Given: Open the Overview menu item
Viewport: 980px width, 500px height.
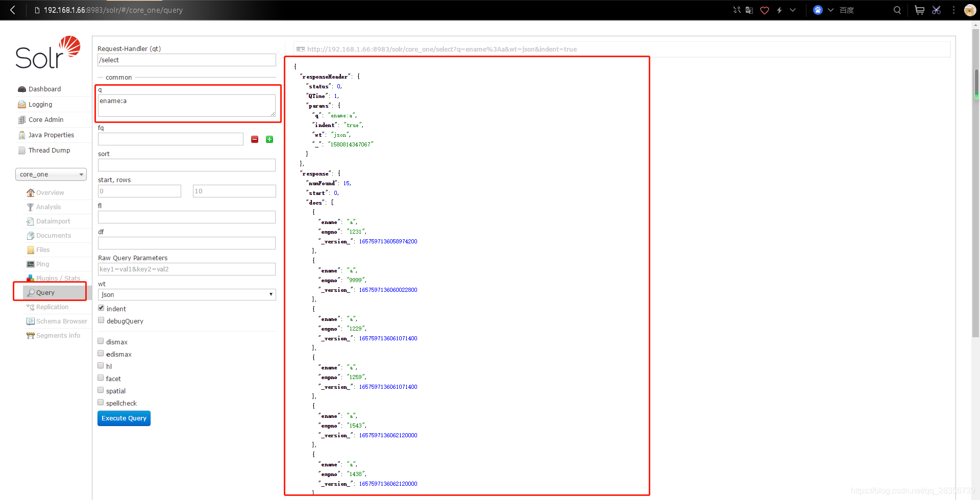Looking at the screenshot, I should coord(50,193).
